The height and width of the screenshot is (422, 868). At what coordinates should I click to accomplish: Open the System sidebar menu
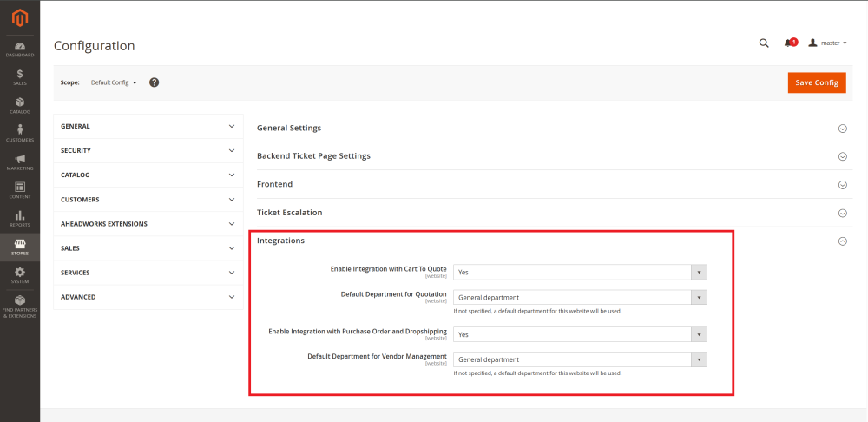coord(20,275)
